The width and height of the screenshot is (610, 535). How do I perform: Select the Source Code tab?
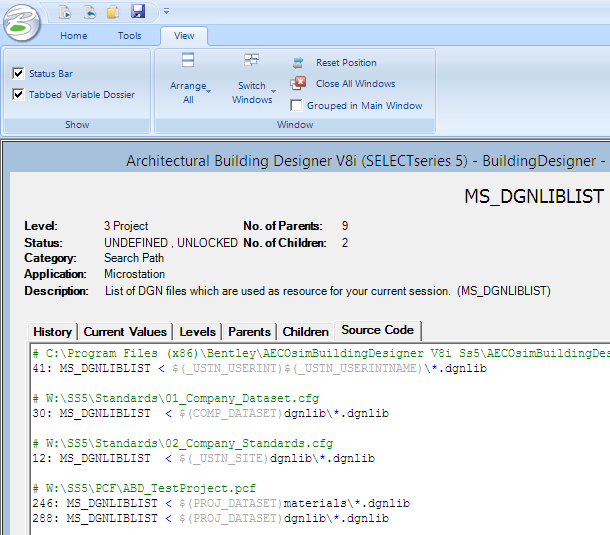377,330
